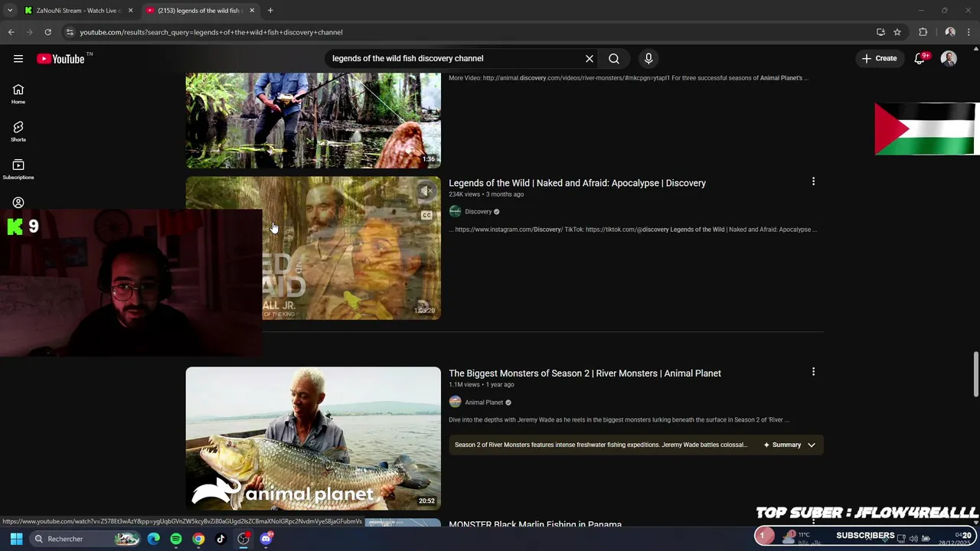
Task: Play the Jeremy Wade fish thumbnail
Action: [313, 439]
